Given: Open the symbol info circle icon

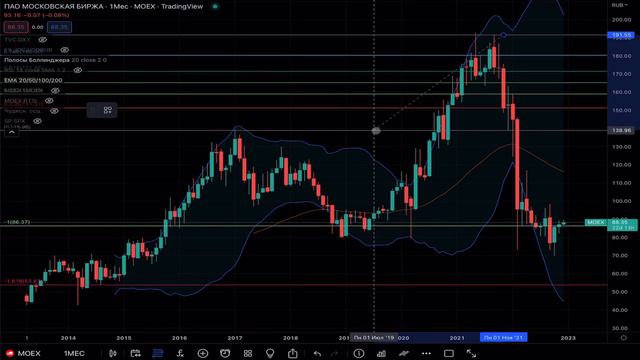Looking at the screenshot, I should click(359, 353).
